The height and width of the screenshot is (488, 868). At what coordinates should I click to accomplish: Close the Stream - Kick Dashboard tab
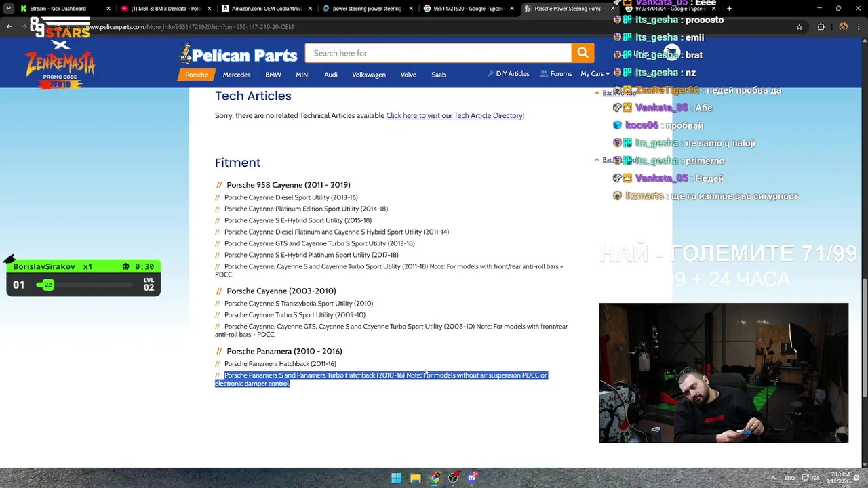(108, 9)
